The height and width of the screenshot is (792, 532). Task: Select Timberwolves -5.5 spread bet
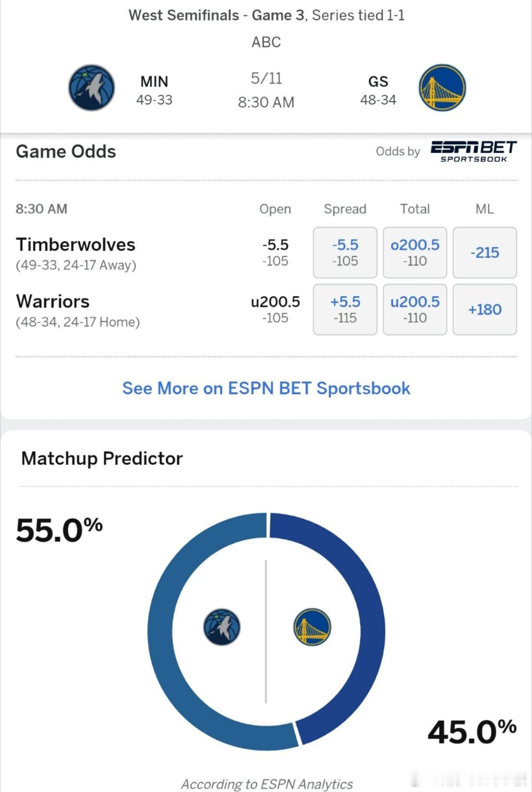[x=345, y=252]
